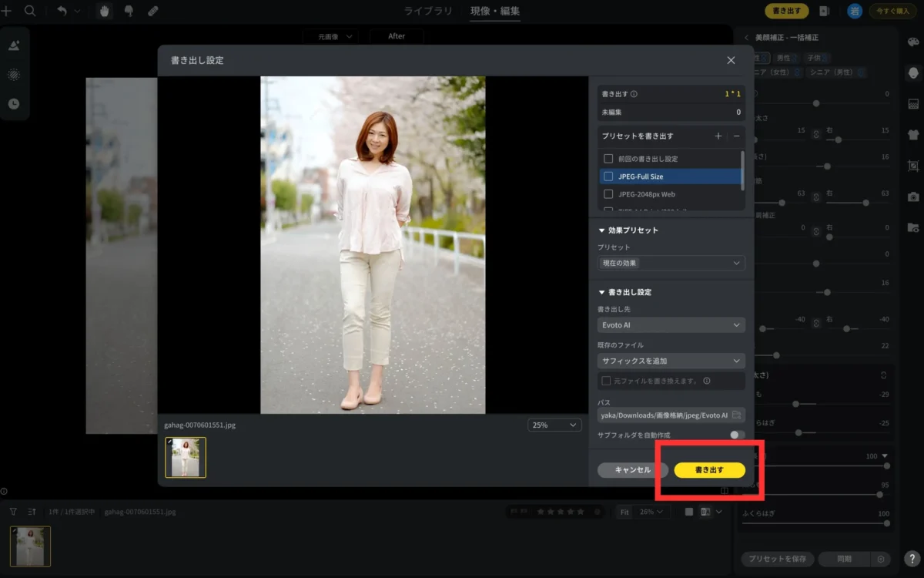Open the プリセット 現在の効果 dropdown
Screen dimensions: 924x578
click(671, 263)
